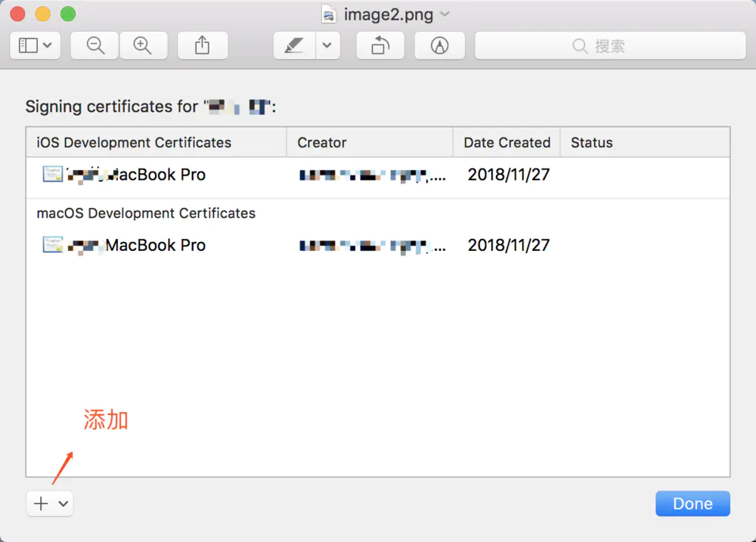Show the Markup toolbar
756x542 pixels.
439,45
